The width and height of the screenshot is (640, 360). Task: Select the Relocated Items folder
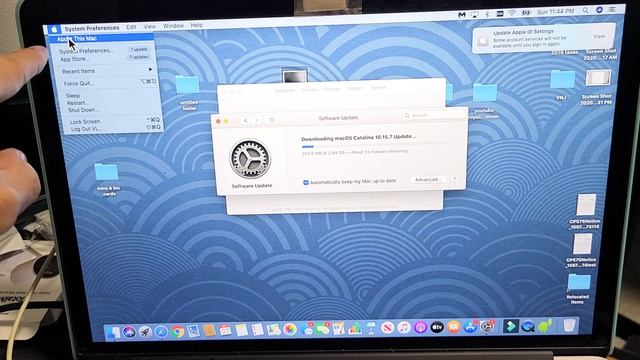(578, 289)
